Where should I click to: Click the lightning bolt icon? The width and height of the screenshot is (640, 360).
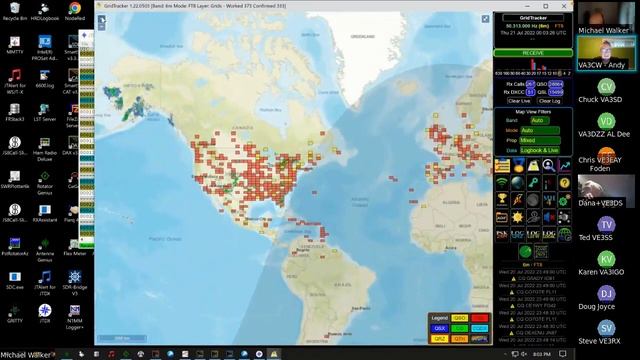point(518,200)
